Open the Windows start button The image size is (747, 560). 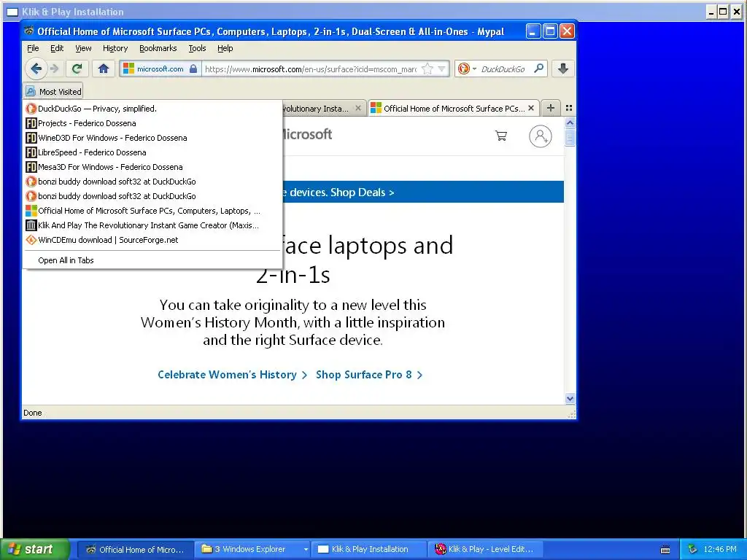point(34,550)
